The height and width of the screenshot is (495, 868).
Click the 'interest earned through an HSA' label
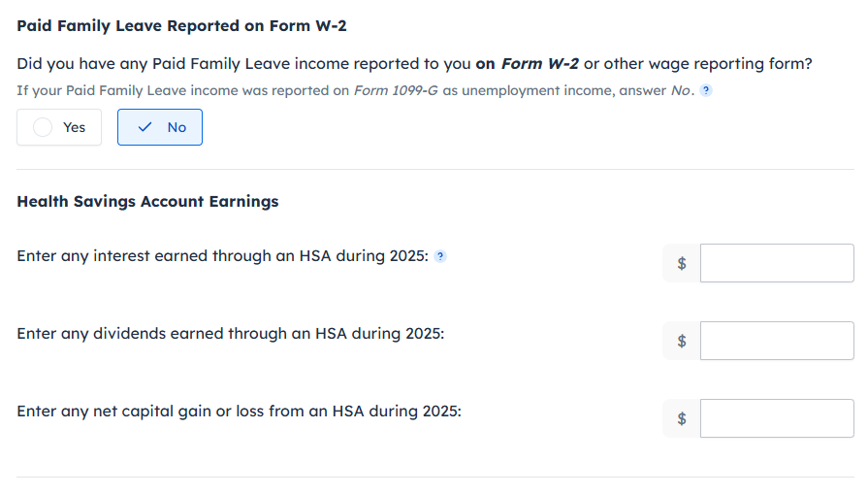tap(222, 256)
